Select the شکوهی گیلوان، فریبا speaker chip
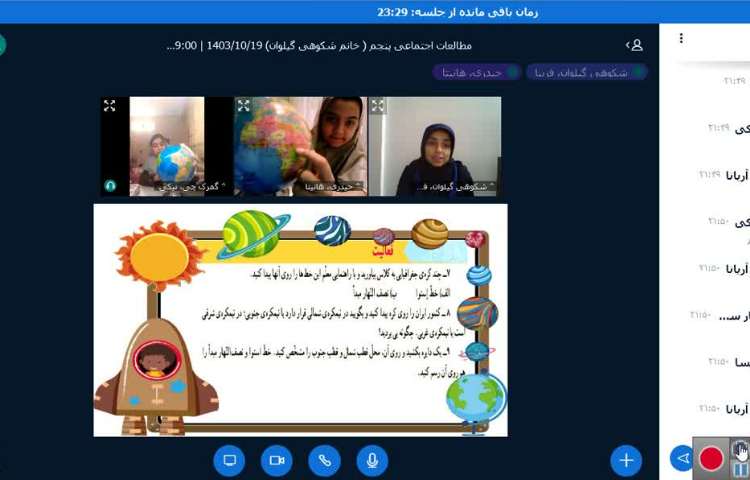 point(587,73)
